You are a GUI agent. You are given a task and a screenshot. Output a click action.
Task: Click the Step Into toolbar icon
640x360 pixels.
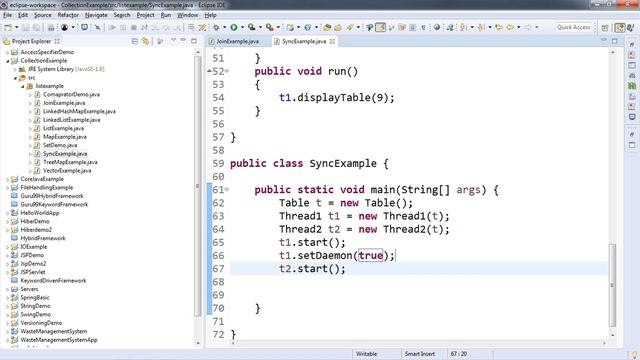click(x=155, y=27)
